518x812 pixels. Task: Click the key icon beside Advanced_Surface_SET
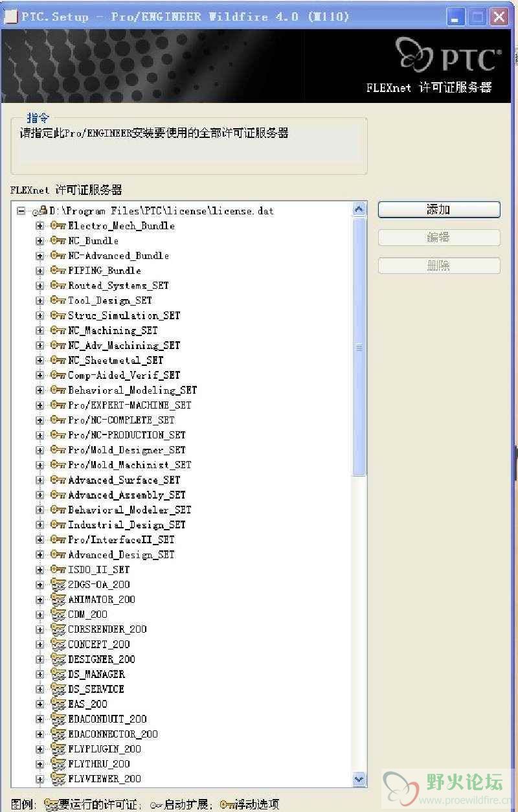[58, 480]
